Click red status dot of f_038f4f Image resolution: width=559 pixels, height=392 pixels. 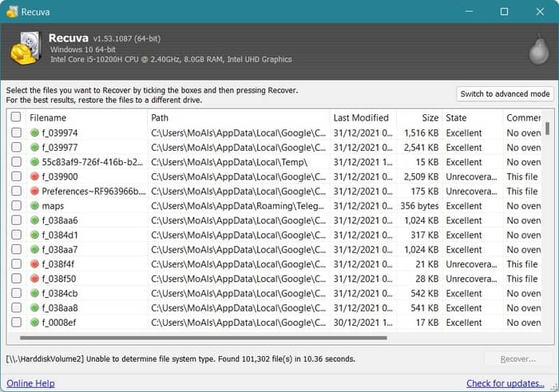pyautogui.click(x=34, y=264)
